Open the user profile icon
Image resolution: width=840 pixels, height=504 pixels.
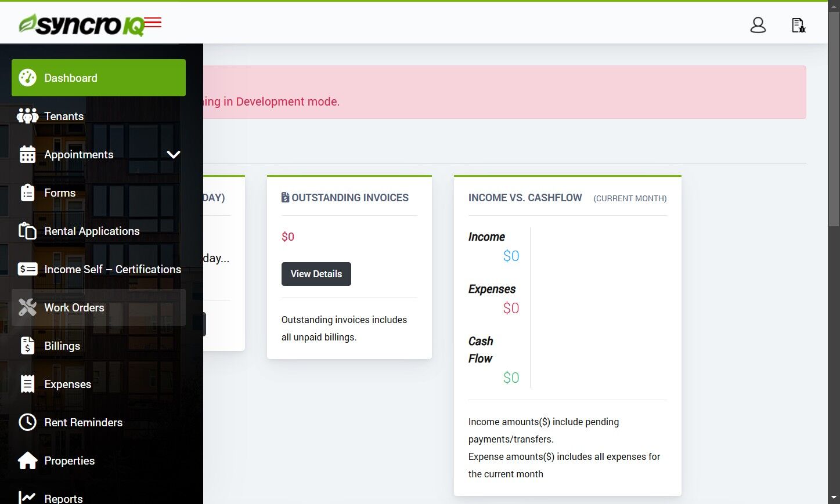point(758,25)
